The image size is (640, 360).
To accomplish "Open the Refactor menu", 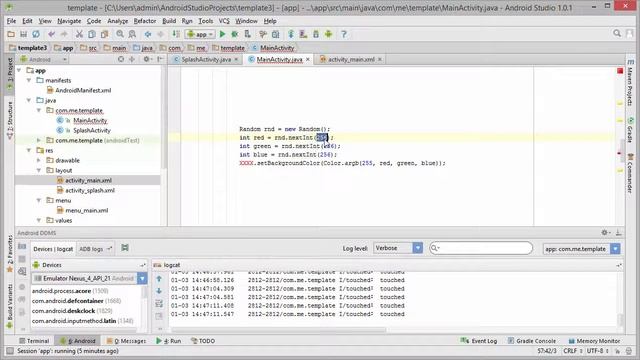I will pyautogui.click(x=145, y=21).
